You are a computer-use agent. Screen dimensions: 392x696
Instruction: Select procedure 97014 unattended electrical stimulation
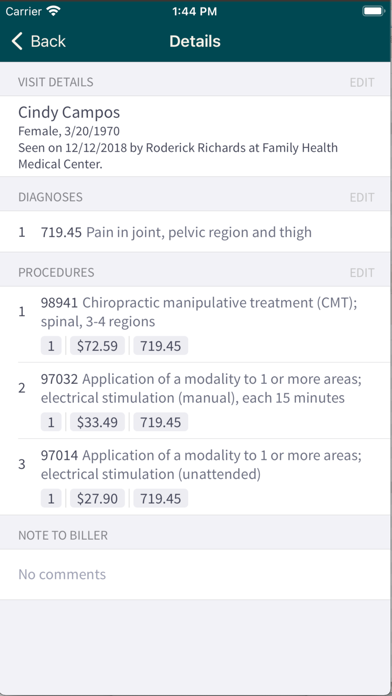point(196,477)
